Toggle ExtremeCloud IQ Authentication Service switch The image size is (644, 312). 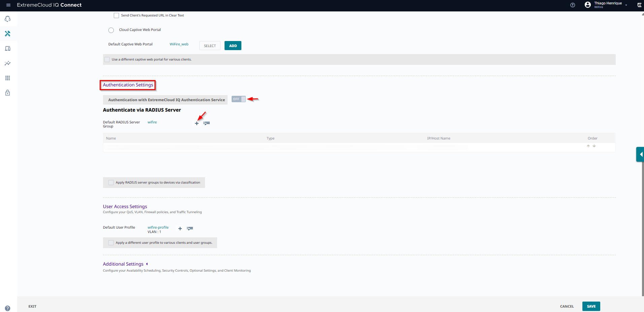[x=239, y=99]
